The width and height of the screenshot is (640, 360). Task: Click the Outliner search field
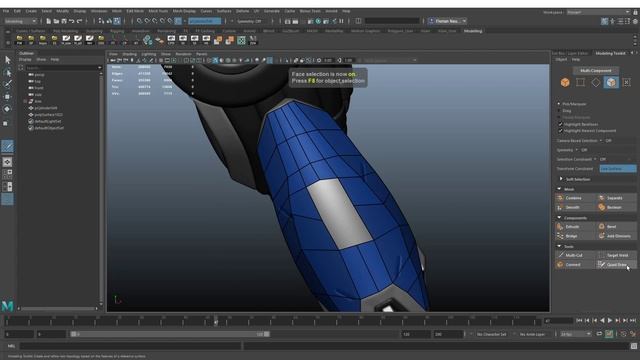click(63, 68)
